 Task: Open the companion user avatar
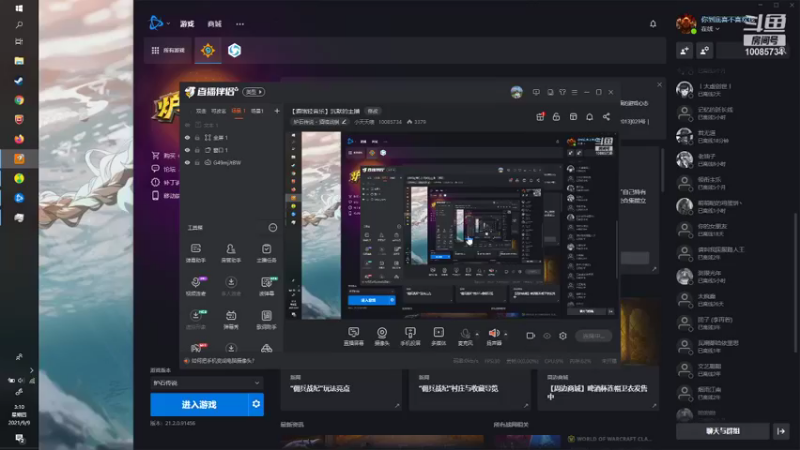[516, 92]
